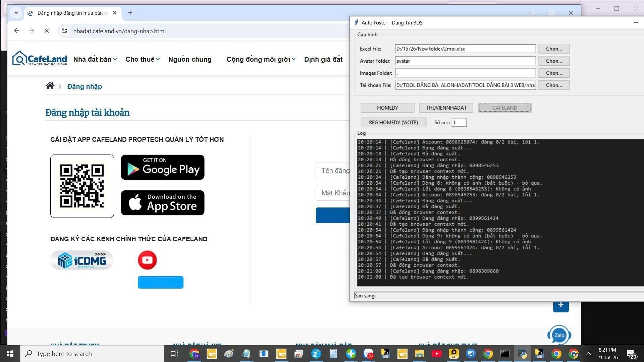Open the Windows Start menu
The image size is (644, 362).
(10, 354)
